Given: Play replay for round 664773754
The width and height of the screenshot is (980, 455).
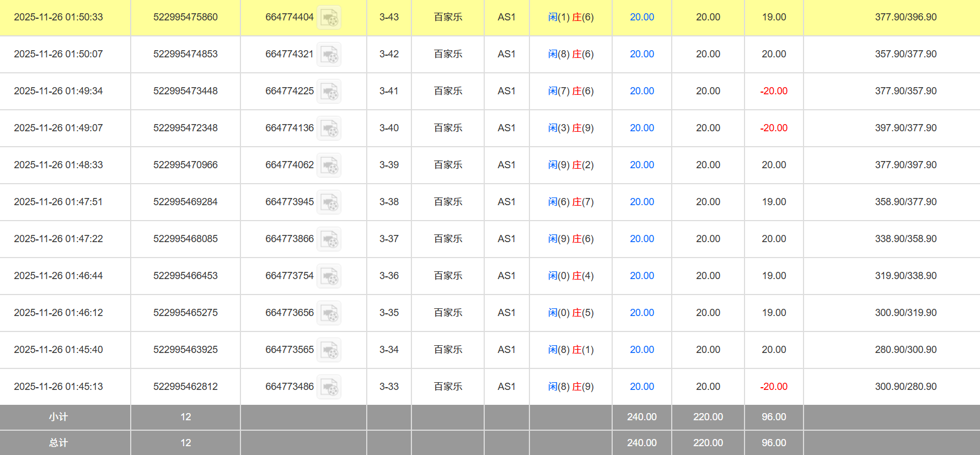Looking at the screenshot, I should [x=329, y=276].
